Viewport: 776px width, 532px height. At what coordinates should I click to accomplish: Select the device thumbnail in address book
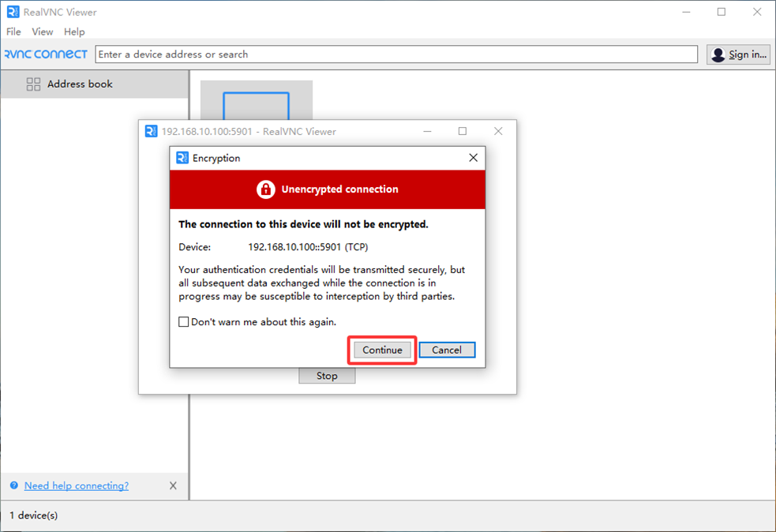[256, 101]
